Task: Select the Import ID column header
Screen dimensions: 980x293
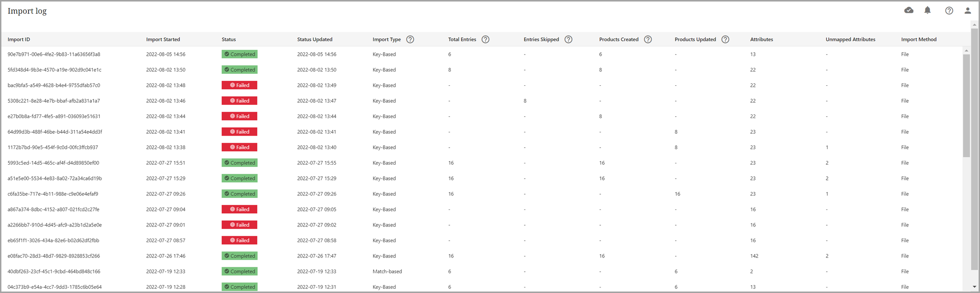Action: coord(19,39)
